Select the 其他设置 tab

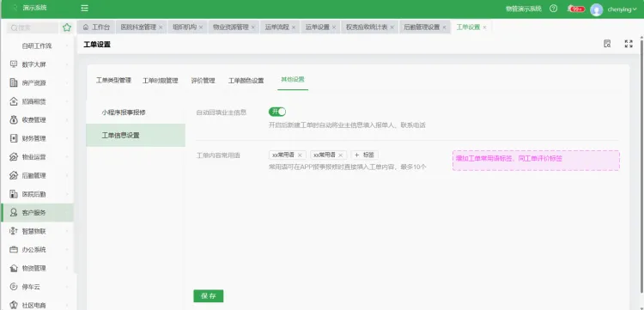[x=293, y=79]
